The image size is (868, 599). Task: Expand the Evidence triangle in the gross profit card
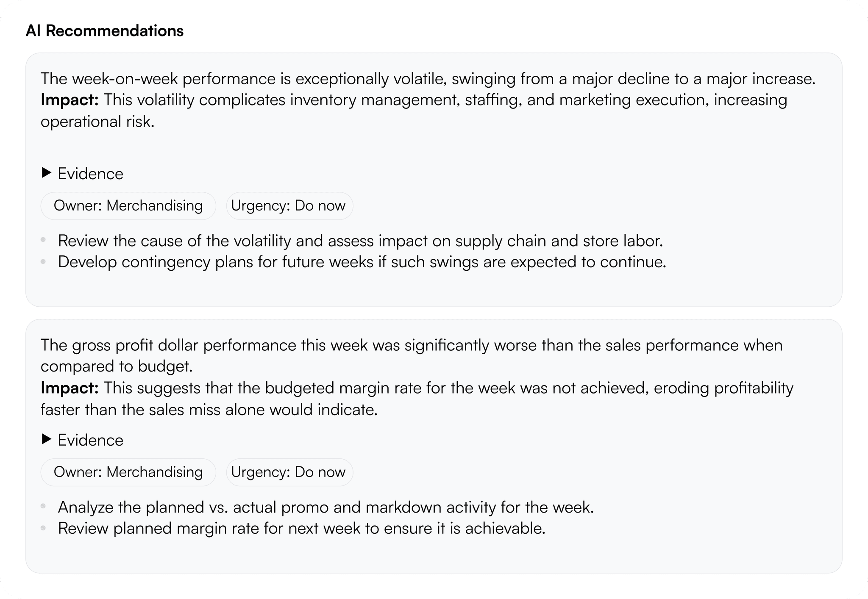tap(47, 439)
